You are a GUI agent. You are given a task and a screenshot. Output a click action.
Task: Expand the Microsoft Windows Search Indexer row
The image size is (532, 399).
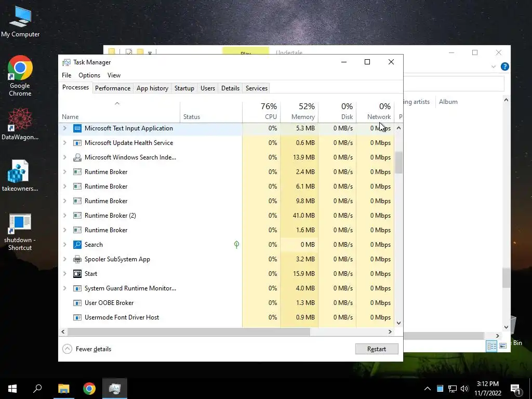click(64, 157)
